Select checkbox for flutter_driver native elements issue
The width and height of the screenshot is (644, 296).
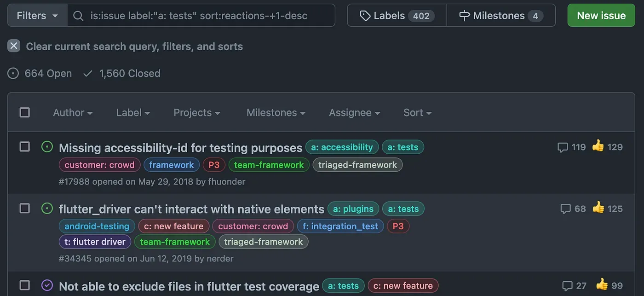tap(25, 209)
